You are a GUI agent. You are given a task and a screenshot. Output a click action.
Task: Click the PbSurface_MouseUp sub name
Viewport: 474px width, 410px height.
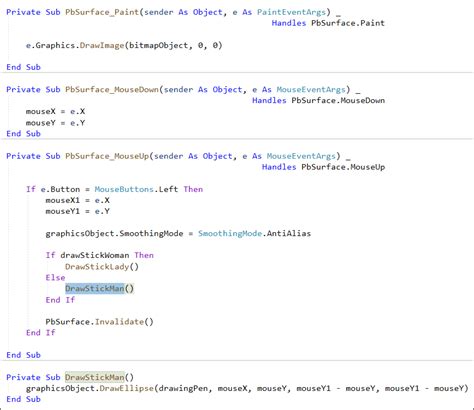(x=107, y=156)
